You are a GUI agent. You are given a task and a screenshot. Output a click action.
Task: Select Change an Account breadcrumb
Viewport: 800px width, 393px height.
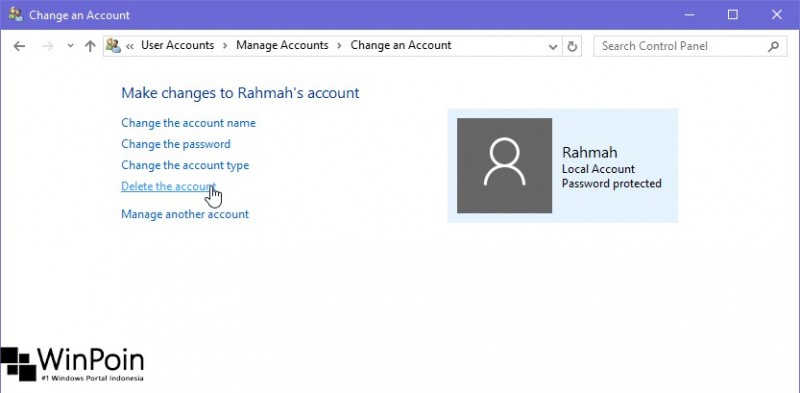[x=401, y=45]
